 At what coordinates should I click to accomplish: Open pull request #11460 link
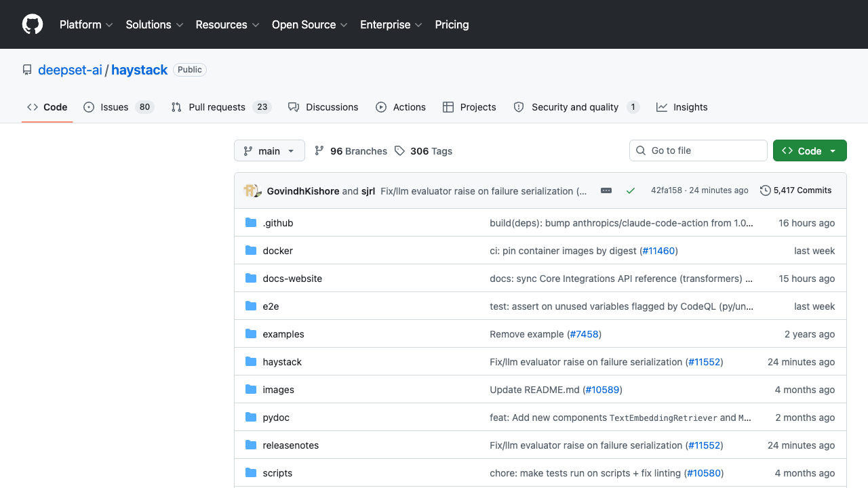pos(658,251)
